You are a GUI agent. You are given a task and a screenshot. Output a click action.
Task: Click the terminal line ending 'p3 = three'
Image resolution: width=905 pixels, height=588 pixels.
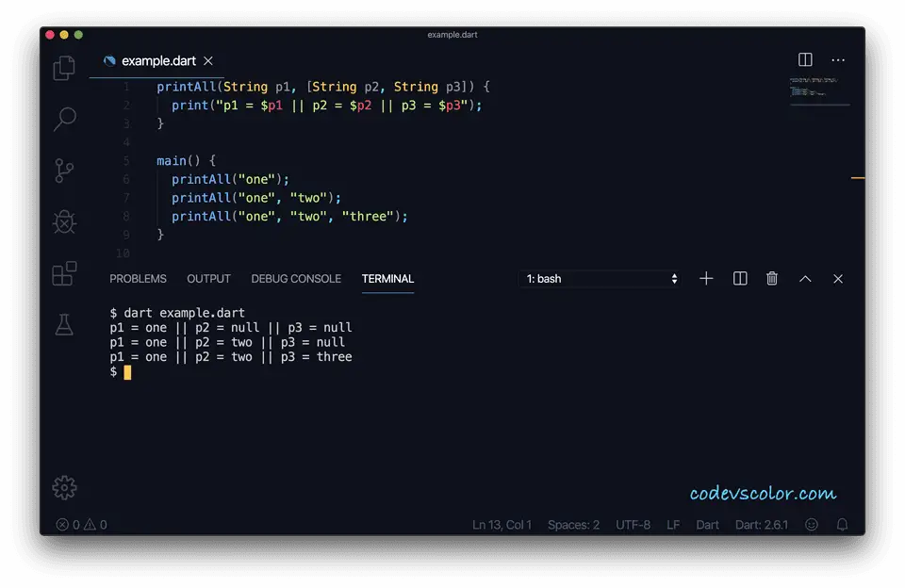[231, 356]
